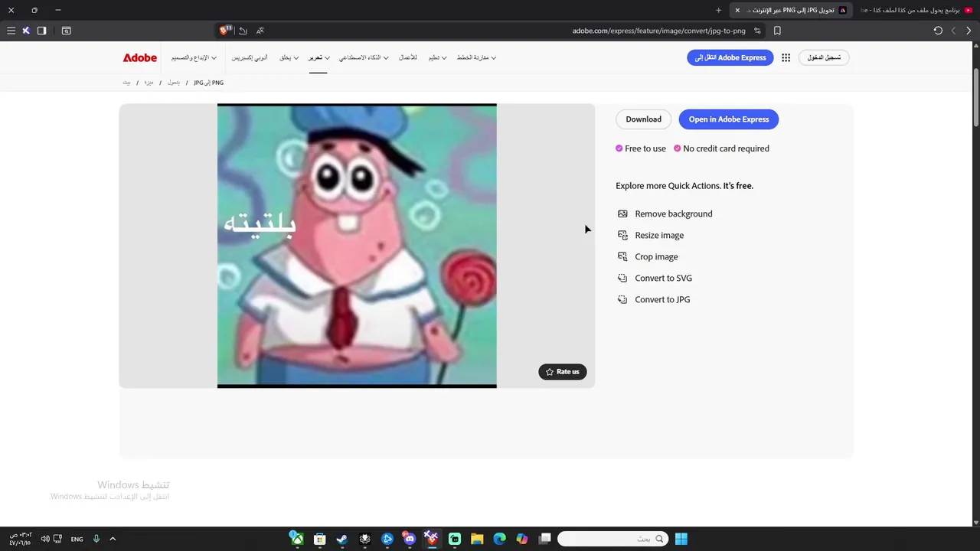Open Discord from taskbar

tap(410, 539)
